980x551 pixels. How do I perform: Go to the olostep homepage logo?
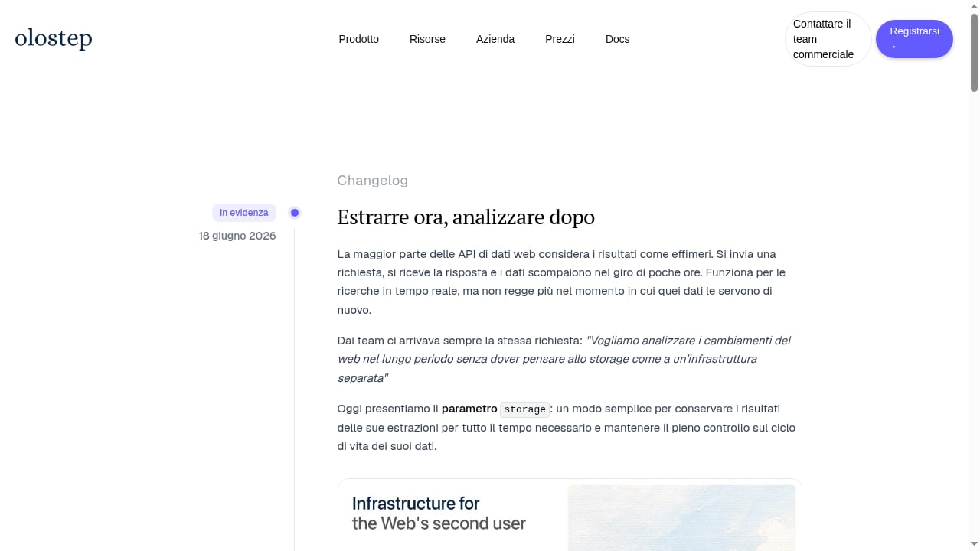pos(54,38)
